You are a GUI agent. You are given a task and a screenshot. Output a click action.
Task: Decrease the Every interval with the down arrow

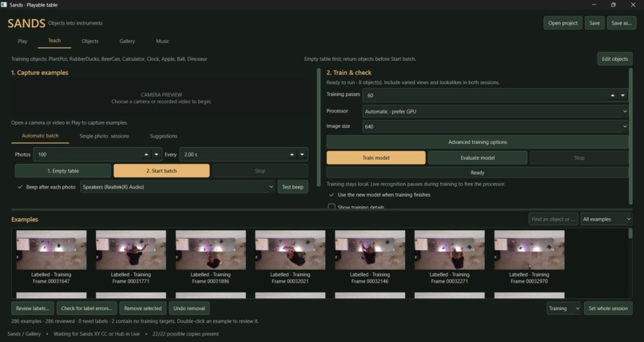coord(302,154)
